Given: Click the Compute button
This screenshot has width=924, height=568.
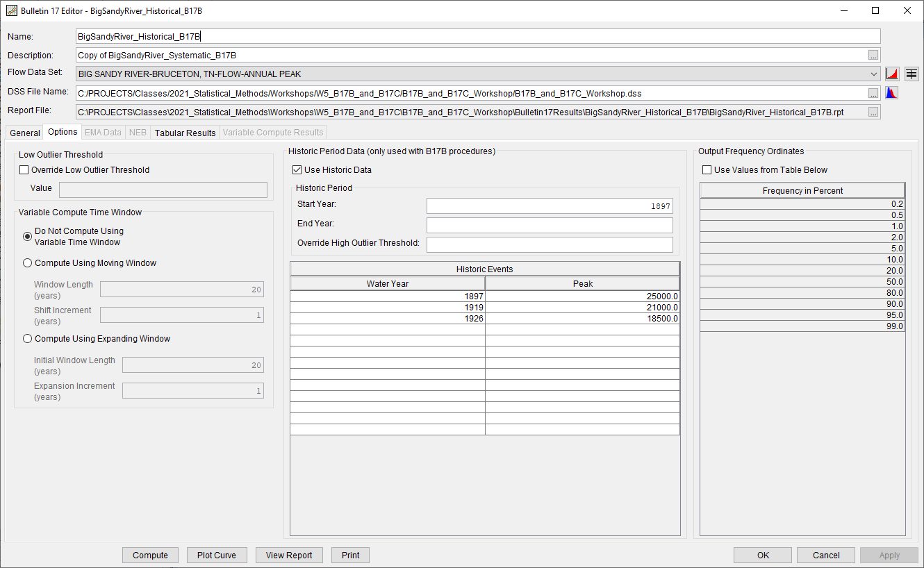Looking at the screenshot, I should (x=150, y=556).
